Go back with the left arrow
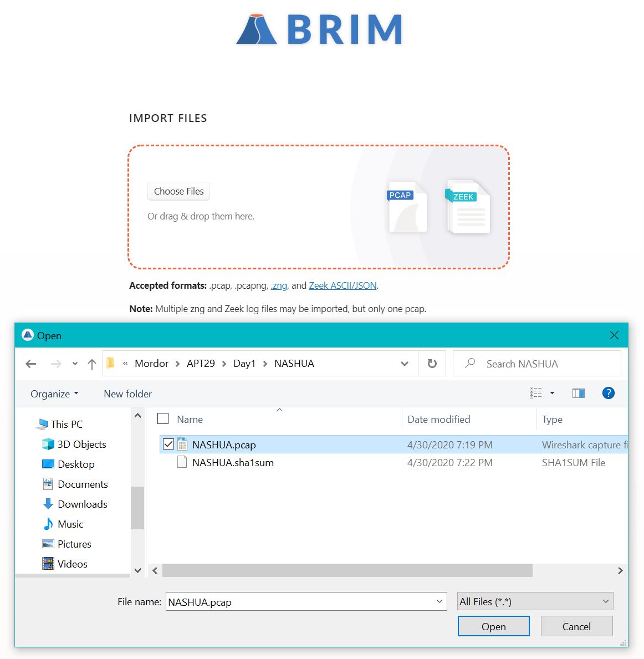The width and height of the screenshot is (644, 659). (x=30, y=364)
